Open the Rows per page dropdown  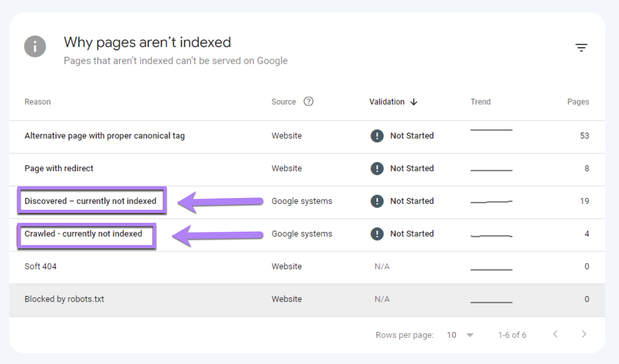[460, 335]
